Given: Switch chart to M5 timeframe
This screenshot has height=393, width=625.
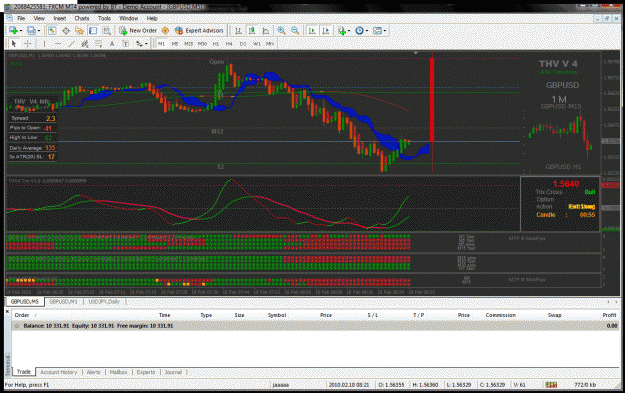Looking at the screenshot, I should (175, 44).
